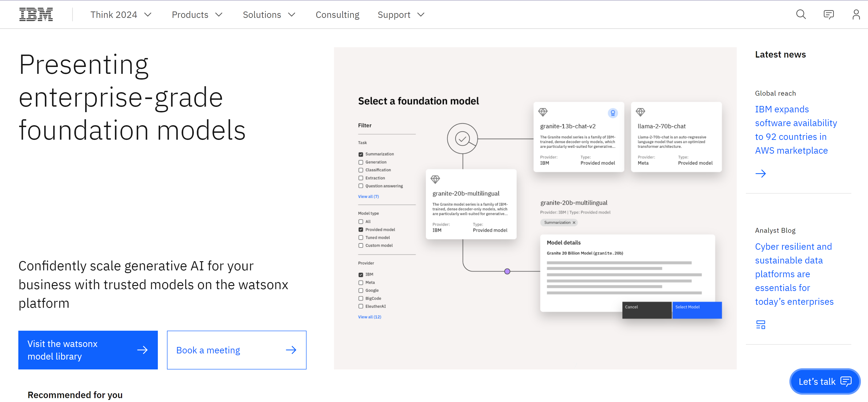
Task: Click the circled checkmark icon
Action: (x=462, y=139)
